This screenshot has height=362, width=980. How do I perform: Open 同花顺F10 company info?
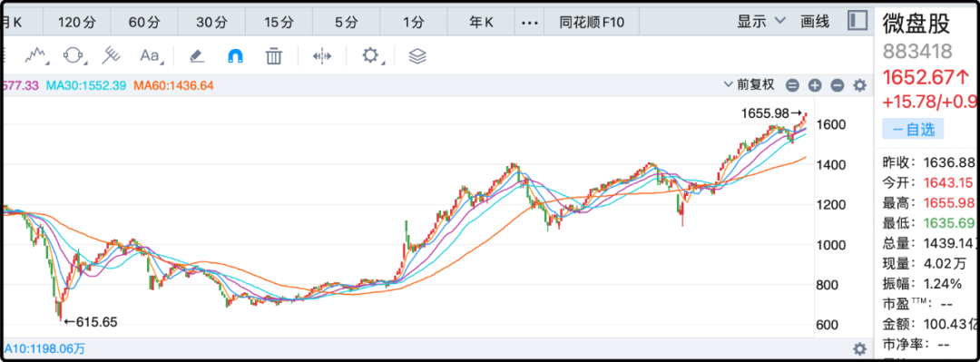point(592,23)
